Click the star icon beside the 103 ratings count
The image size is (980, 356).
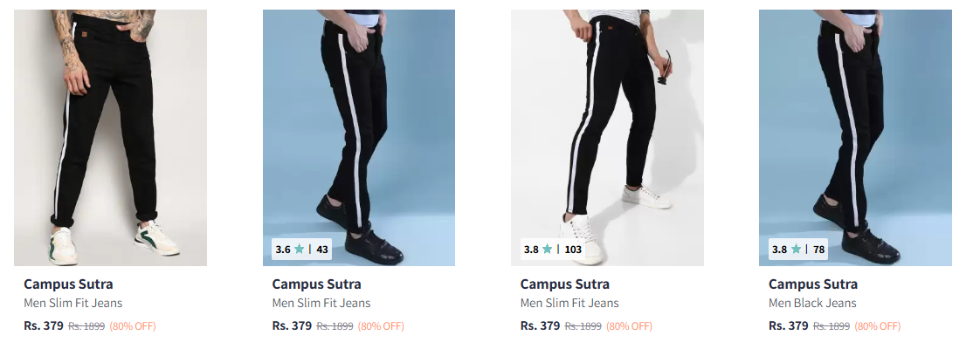(x=548, y=250)
